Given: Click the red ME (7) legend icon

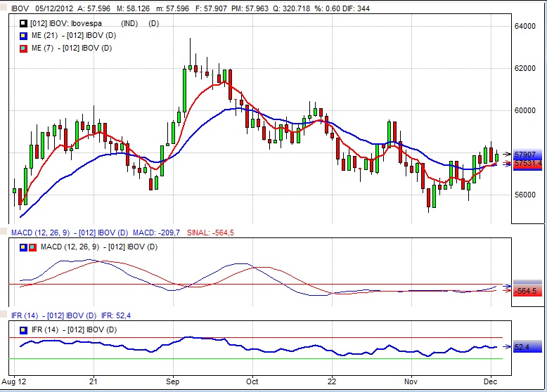Looking at the screenshot, I should [24, 48].
